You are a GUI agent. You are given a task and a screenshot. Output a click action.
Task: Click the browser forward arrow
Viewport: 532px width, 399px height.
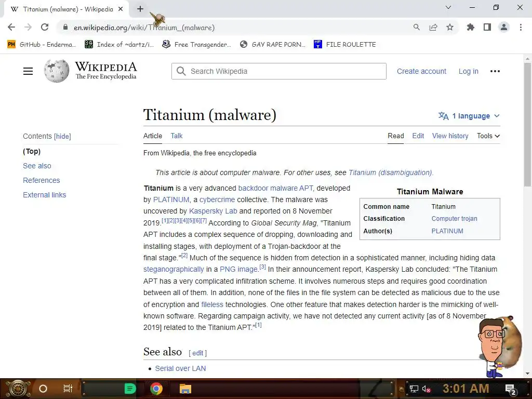28,27
